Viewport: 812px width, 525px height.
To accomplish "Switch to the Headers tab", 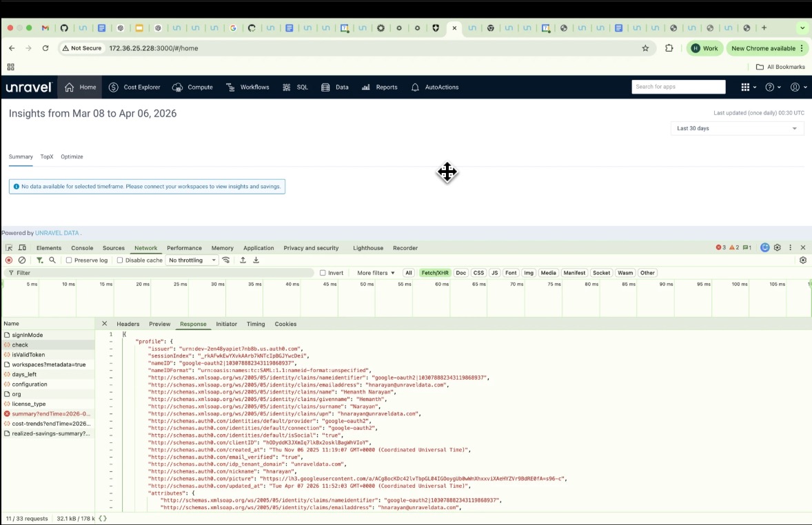I will pos(128,324).
